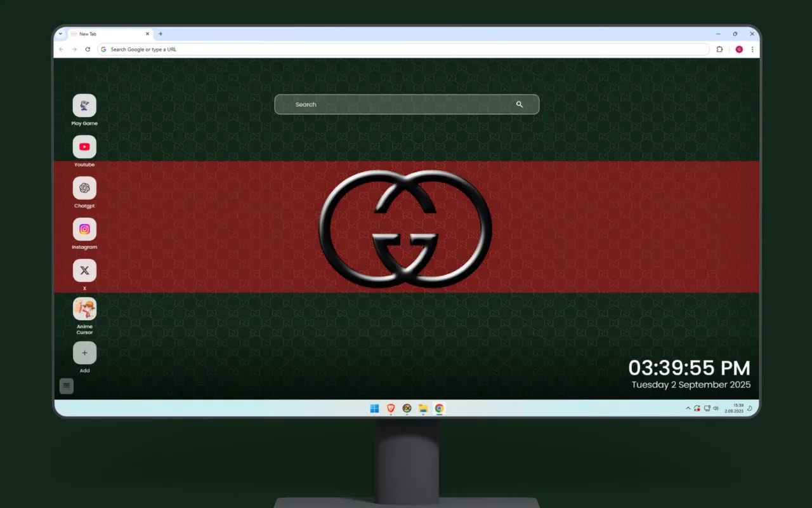Open a new tab with plus button
Viewport: 812px width, 508px height.
(160, 34)
